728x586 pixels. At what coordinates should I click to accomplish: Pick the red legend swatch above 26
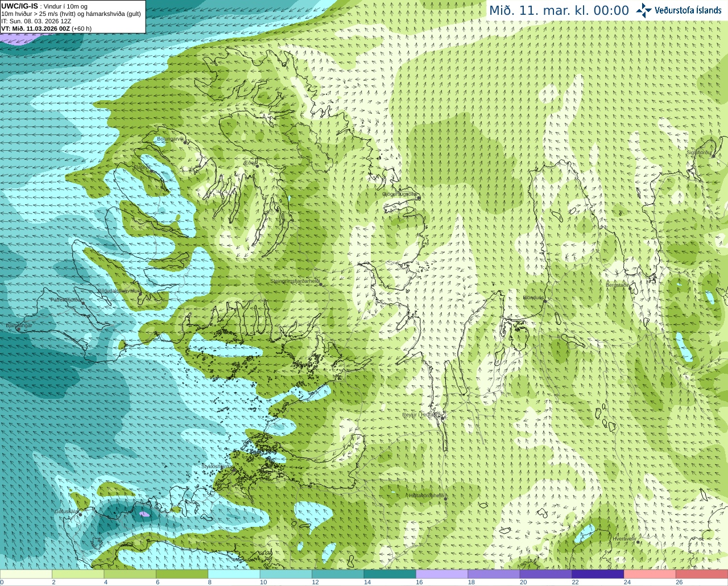702,575
